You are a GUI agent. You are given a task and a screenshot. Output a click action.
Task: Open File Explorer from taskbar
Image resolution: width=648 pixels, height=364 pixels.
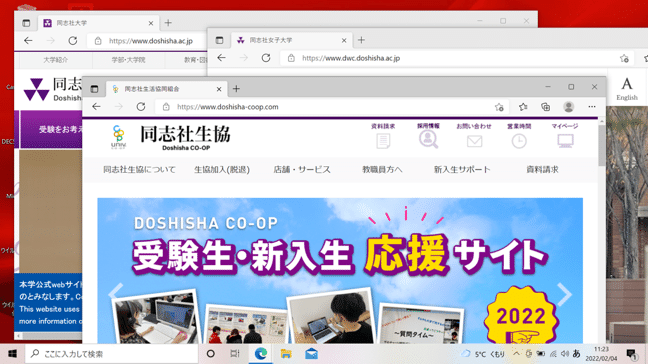pyautogui.click(x=286, y=354)
